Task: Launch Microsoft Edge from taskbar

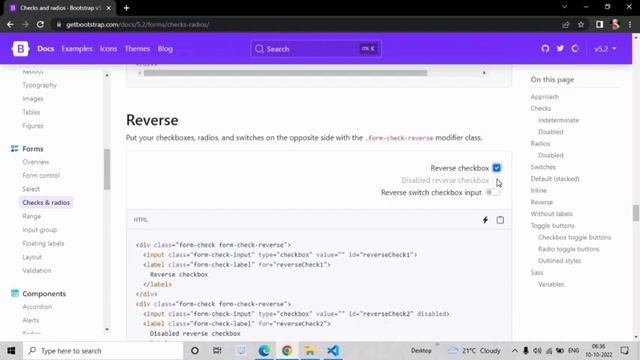Action: pyautogui.click(x=264, y=351)
